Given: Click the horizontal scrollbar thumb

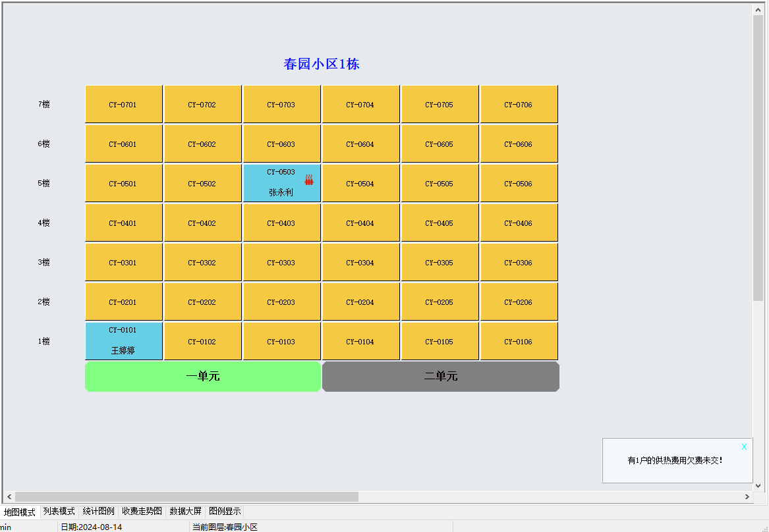Looking at the screenshot, I should 187,496.
